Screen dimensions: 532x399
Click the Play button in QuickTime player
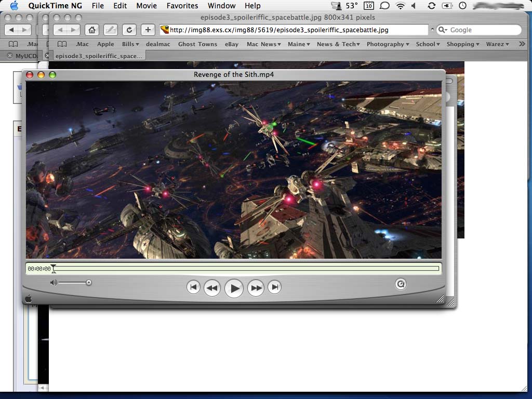pos(234,288)
